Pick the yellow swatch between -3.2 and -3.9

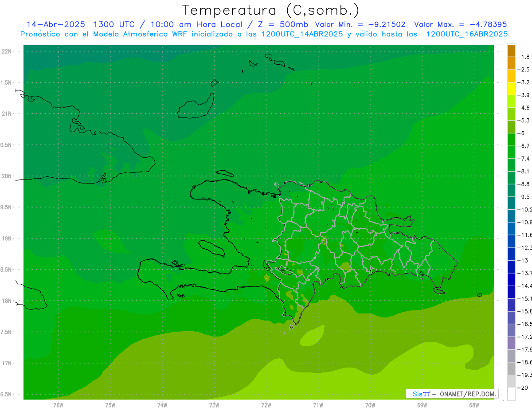point(511,89)
